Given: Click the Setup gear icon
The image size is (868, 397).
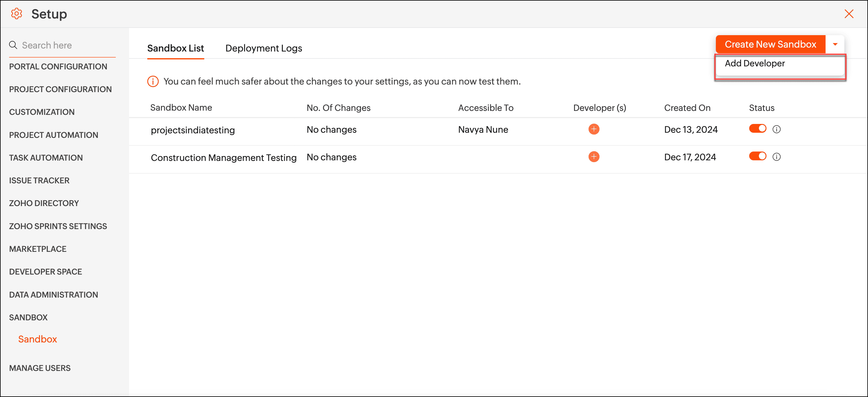Looking at the screenshot, I should coord(16,14).
